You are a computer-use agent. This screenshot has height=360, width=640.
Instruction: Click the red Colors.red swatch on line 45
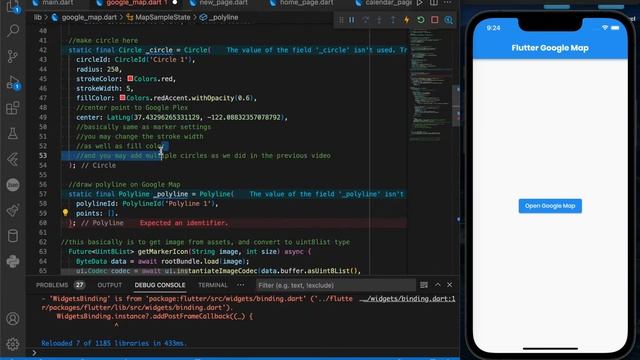130,78
